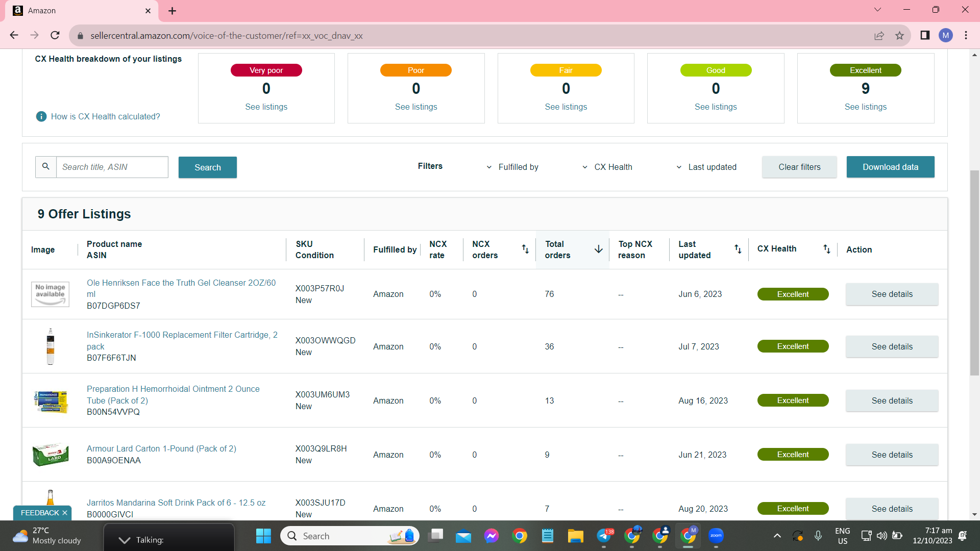Show hidden system tray icons
This screenshot has width=980, height=551.
(777, 536)
